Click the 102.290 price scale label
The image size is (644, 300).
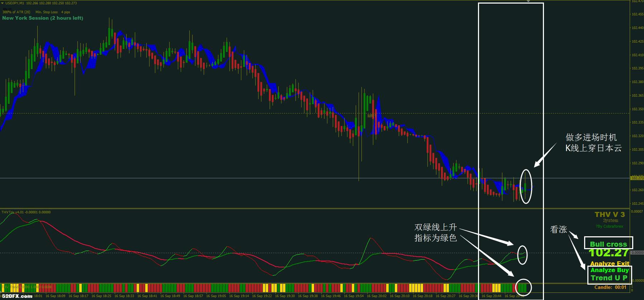pyautogui.click(x=637, y=163)
